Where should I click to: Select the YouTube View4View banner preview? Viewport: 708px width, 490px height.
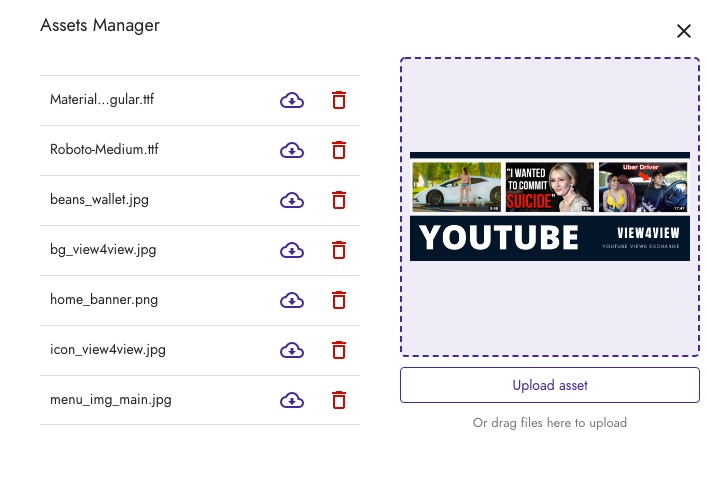[550, 207]
